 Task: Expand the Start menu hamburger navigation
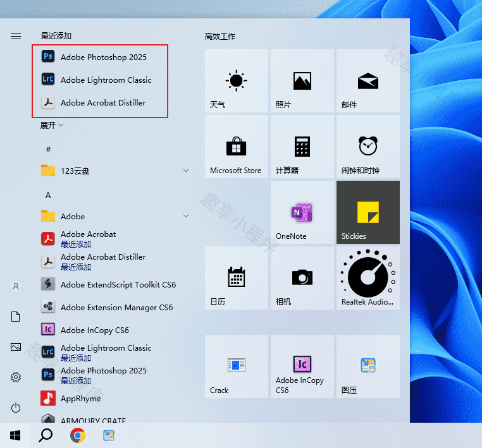pyautogui.click(x=16, y=36)
